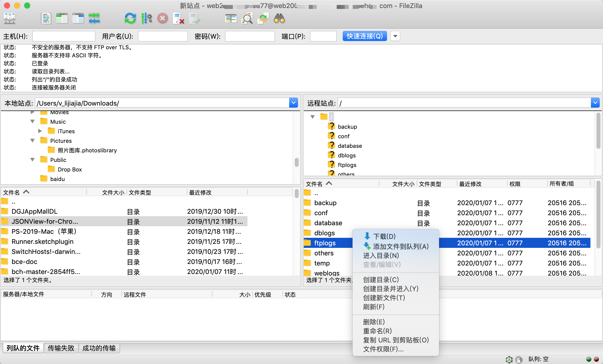Screen dimensions: 603x364
Task: Open quick connect history dropdown arrow
Action: click(395, 36)
